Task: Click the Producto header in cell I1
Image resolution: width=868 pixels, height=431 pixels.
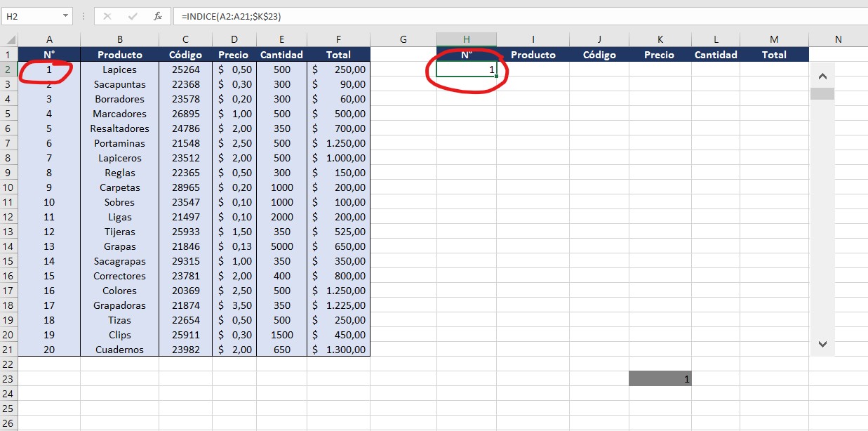Action: coord(533,55)
